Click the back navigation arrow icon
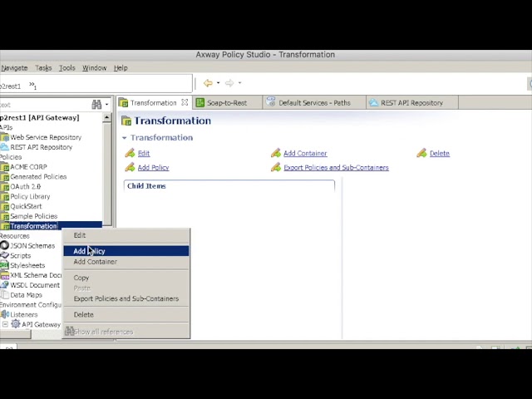Viewport: 532px width, 399px height. (208, 83)
